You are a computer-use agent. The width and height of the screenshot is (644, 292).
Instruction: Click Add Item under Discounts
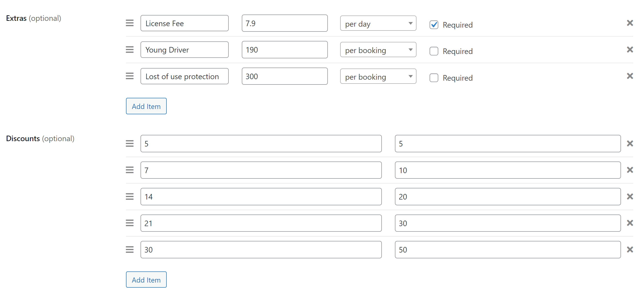146,279
